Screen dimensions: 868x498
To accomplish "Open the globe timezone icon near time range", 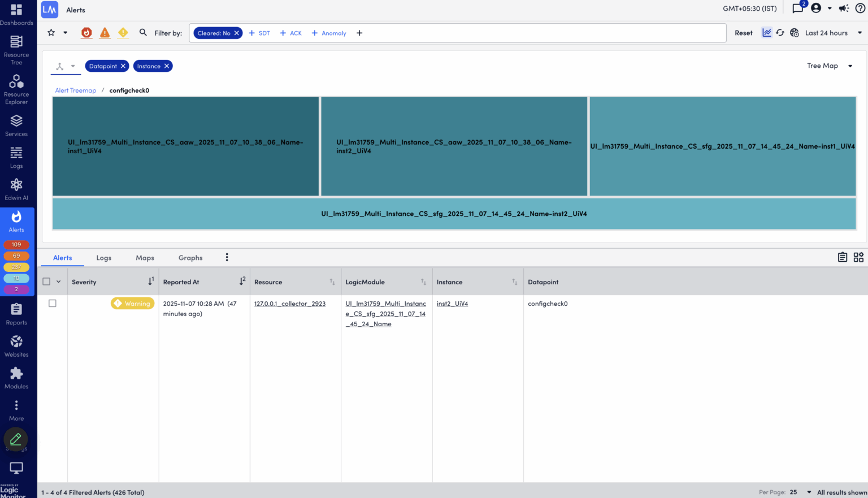I will (794, 33).
